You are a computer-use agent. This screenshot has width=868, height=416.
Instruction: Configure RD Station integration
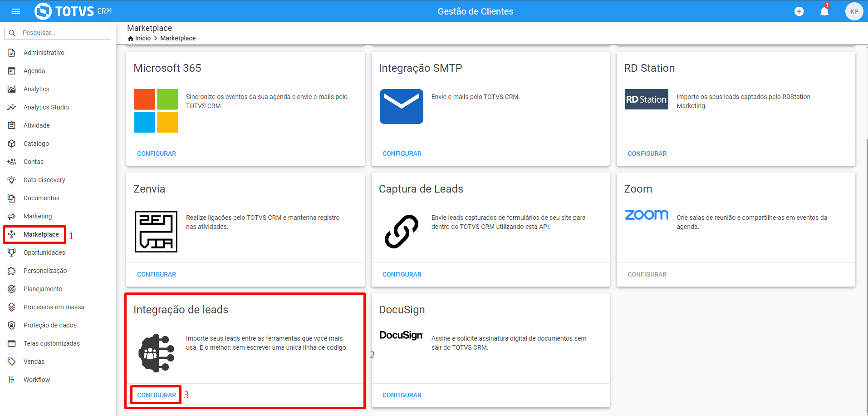pyautogui.click(x=647, y=154)
